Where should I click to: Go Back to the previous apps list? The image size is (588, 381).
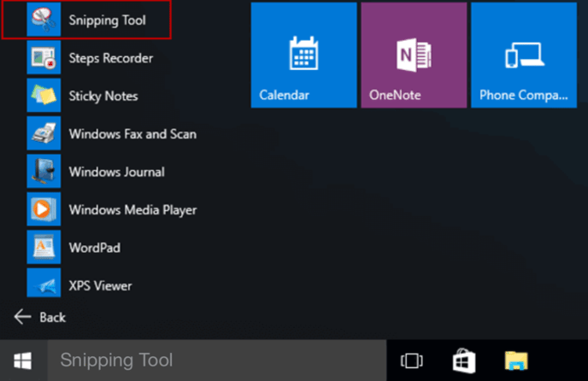pyautogui.click(x=41, y=317)
